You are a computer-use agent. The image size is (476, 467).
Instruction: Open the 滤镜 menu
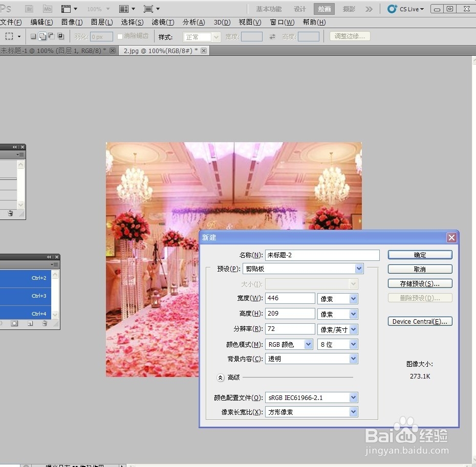click(163, 22)
